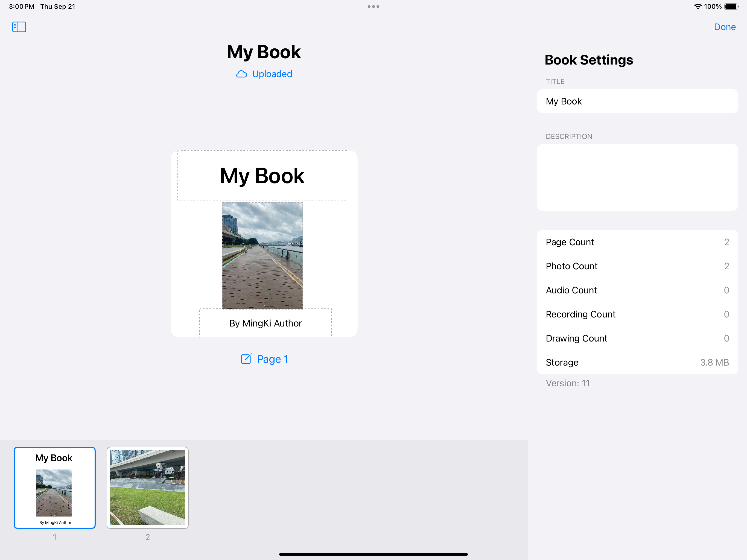The height and width of the screenshot is (560, 747).
Task: Tap the page number 1 label under thumbnail
Action: [55, 537]
